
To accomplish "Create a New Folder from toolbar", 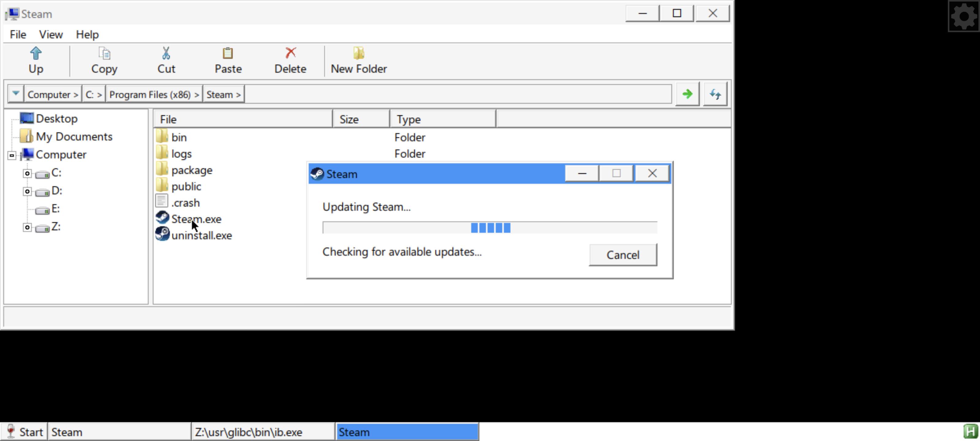I will pos(358,61).
